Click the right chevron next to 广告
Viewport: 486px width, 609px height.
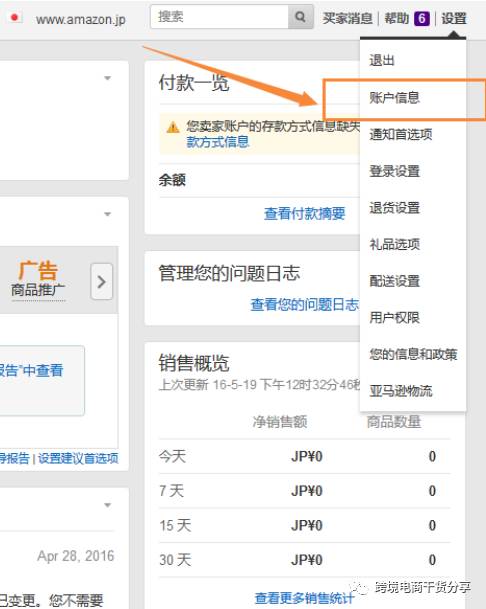[x=102, y=282]
